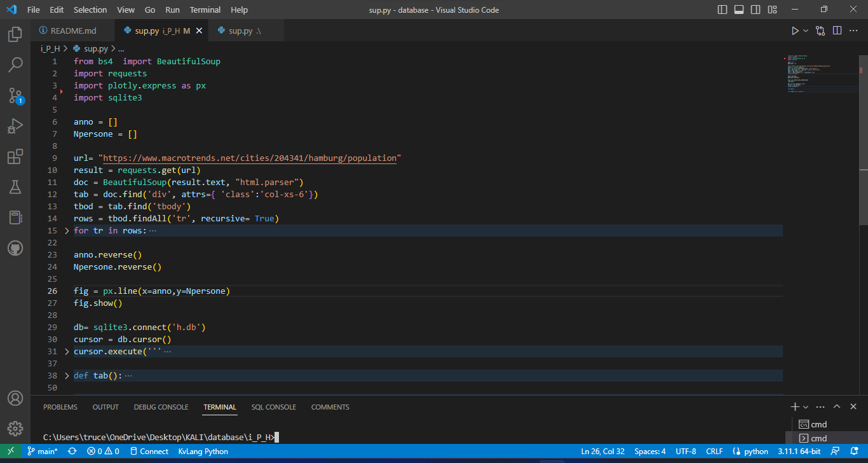Open the Run and Debug panel
Screen dimensions: 868x463
coord(15,126)
